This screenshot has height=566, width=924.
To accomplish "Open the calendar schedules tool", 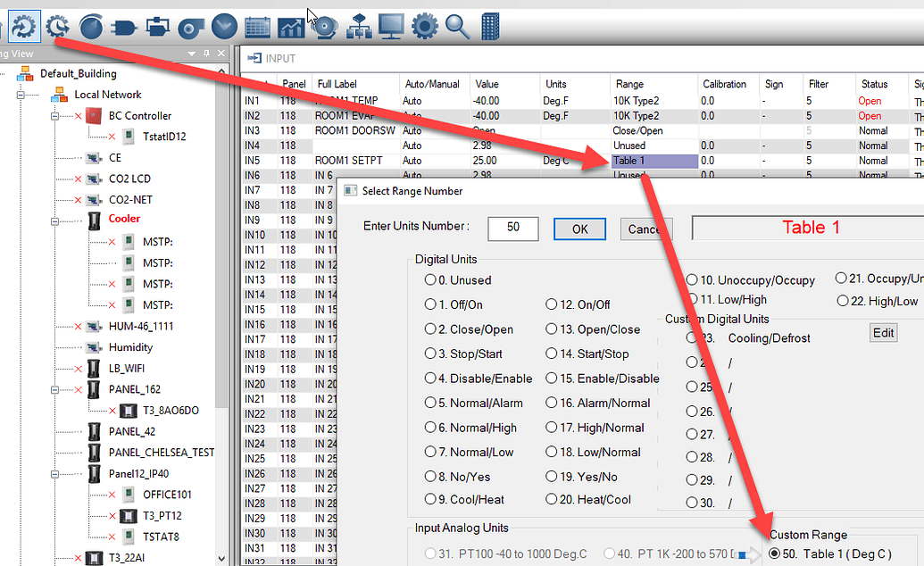I will pyautogui.click(x=258, y=27).
